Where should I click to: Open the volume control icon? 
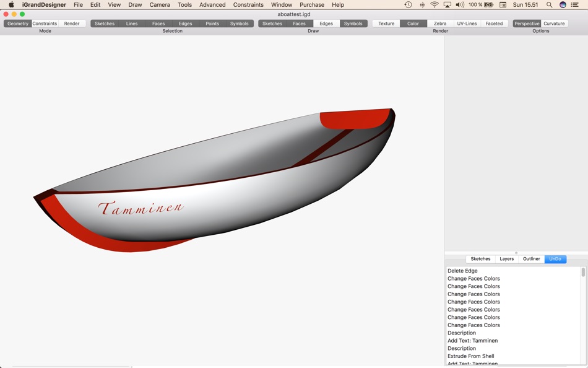(x=460, y=4)
